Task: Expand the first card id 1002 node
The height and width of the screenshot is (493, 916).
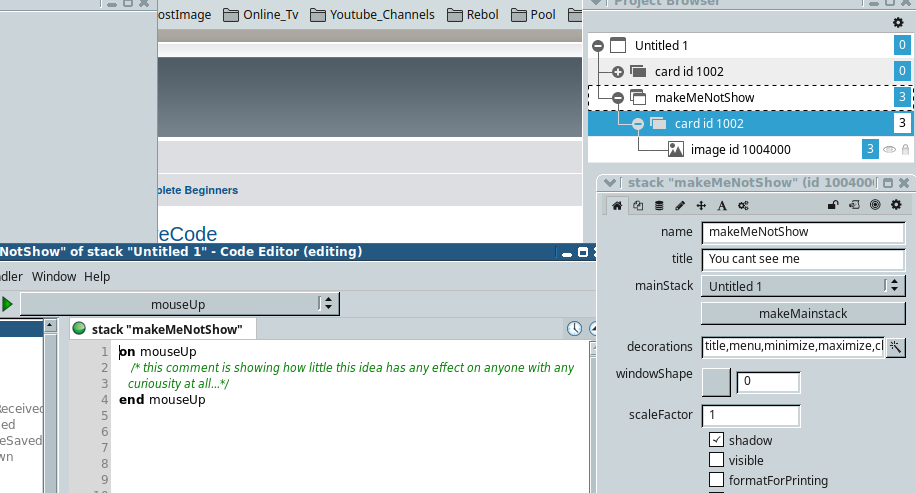Action: click(x=618, y=72)
